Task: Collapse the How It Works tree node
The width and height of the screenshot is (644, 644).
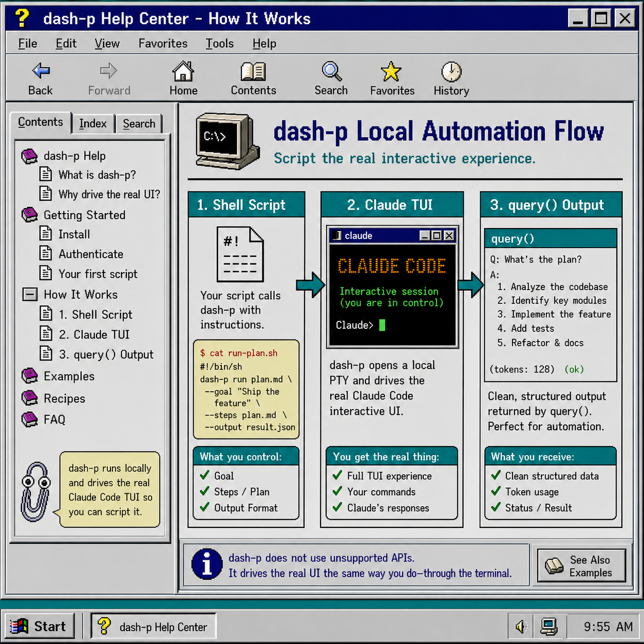Action: [x=30, y=294]
